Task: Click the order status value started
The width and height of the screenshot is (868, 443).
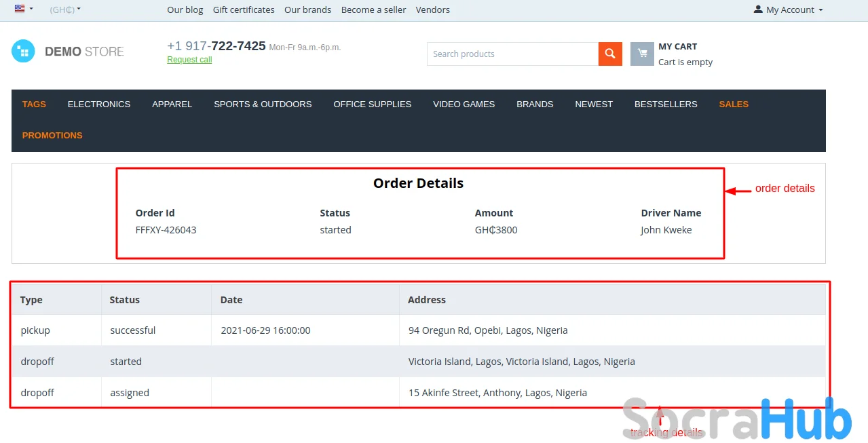Action: (336, 230)
